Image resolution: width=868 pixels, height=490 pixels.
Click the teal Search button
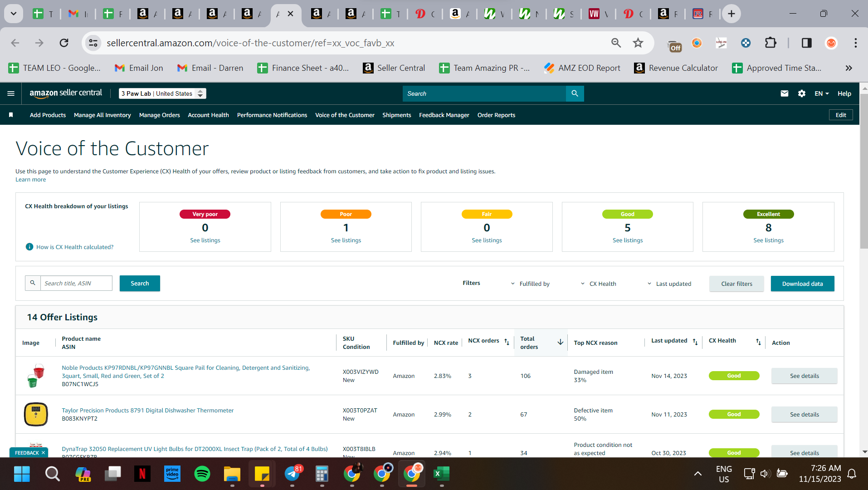(140, 283)
